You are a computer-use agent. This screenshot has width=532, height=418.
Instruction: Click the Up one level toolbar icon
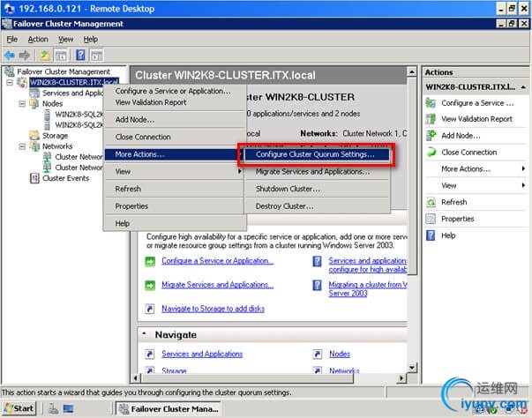[x=44, y=55]
